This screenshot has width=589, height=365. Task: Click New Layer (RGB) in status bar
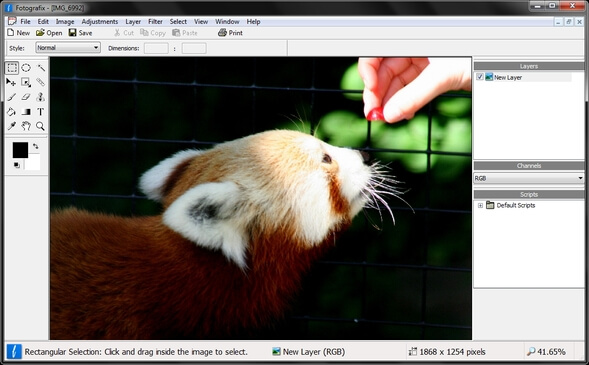309,352
